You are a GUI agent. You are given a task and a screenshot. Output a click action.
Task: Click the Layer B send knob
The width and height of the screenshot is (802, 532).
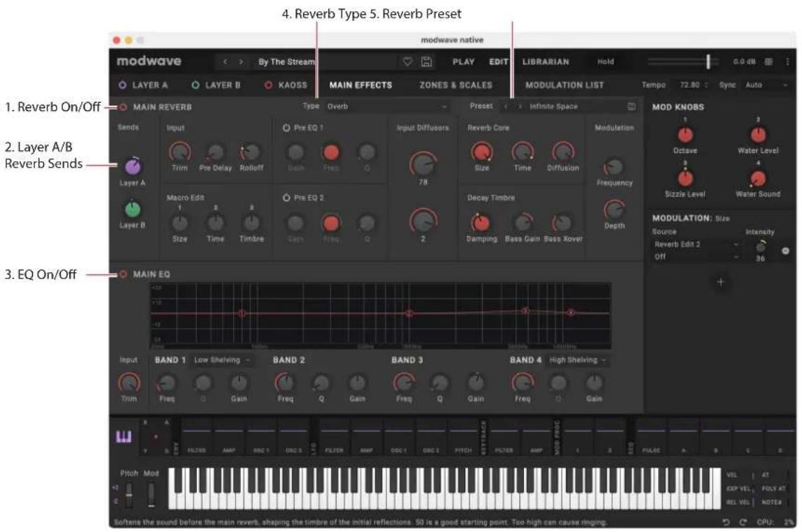[x=133, y=209]
